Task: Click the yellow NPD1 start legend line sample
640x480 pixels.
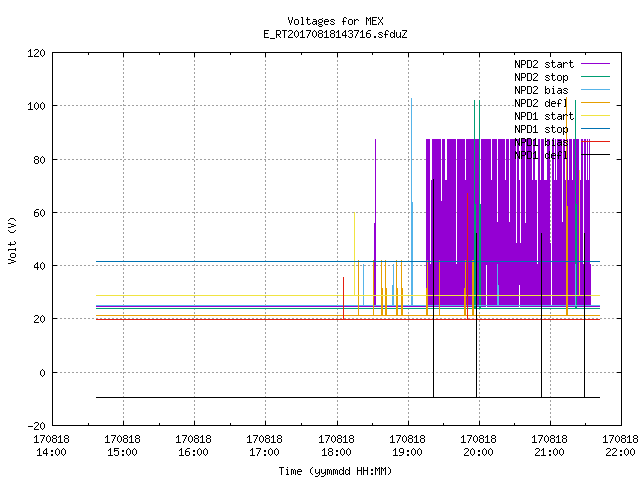Action: (x=595, y=116)
